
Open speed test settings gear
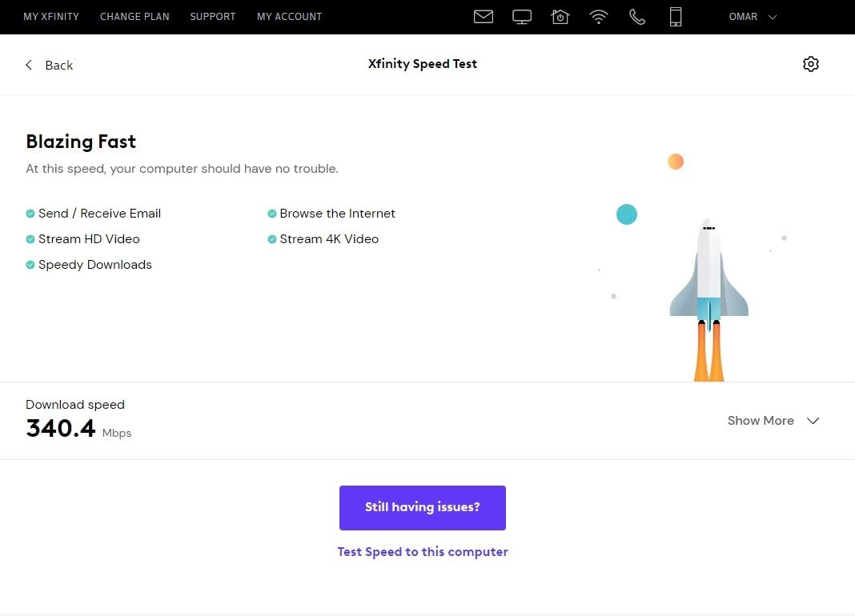point(811,64)
